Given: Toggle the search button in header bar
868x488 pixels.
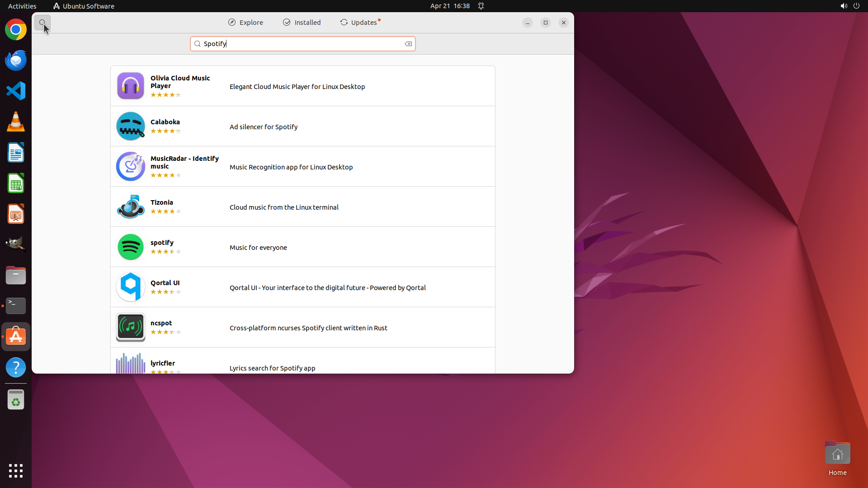Looking at the screenshot, I should pos(42,23).
